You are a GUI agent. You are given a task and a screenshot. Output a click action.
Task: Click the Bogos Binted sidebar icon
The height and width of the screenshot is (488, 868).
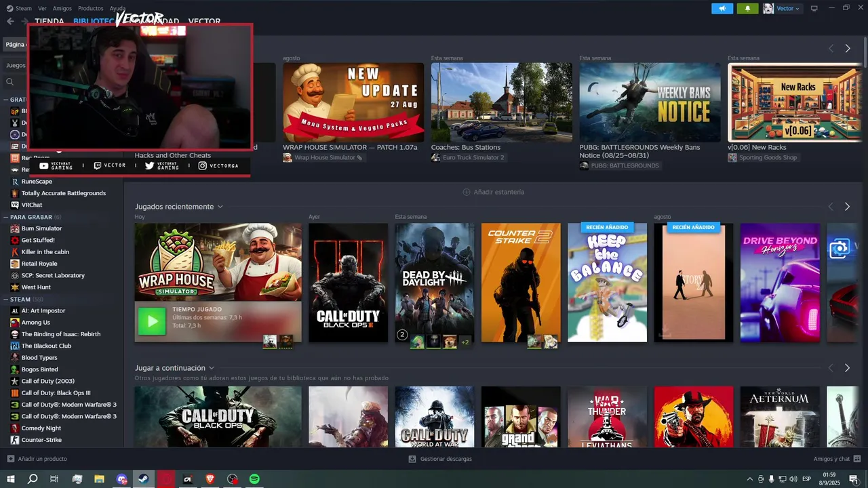pyautogui.click(x=15, y=369)
